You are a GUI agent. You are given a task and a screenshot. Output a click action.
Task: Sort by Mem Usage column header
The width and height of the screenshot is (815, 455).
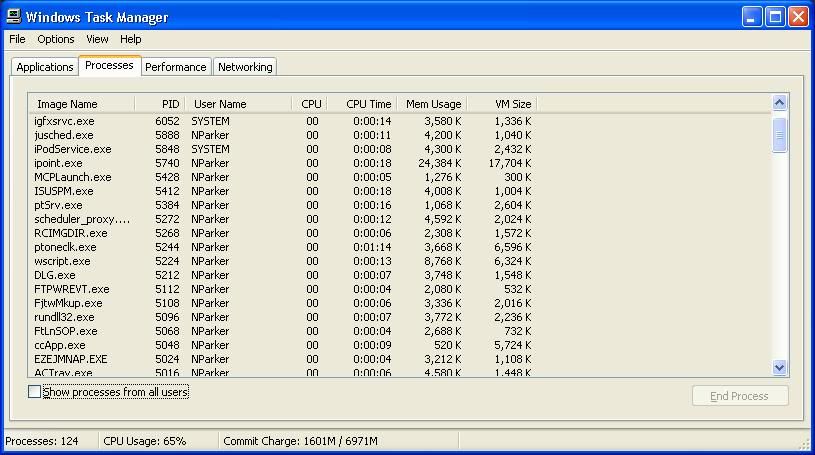click(432, 104)
